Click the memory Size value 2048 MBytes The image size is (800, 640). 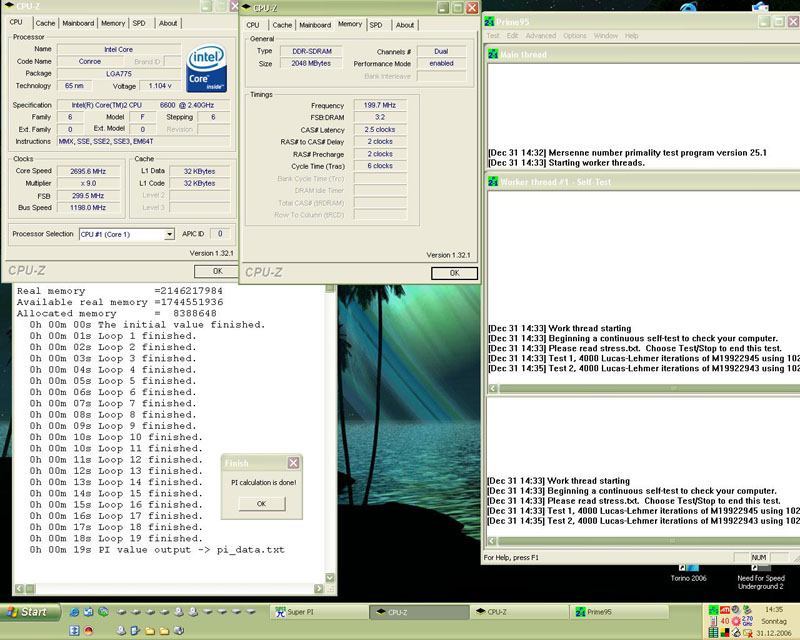(311, 63)
